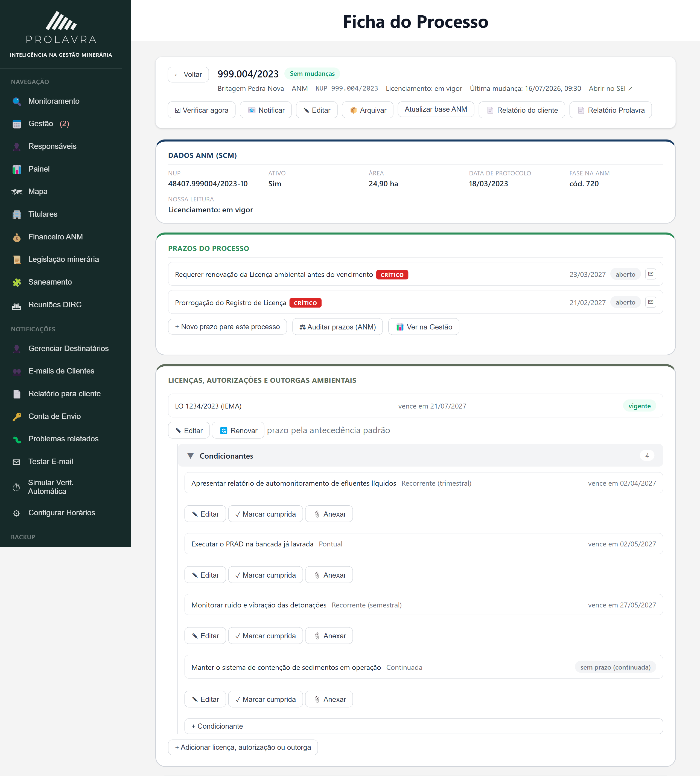Open the Abrir no SEI link
700x776 pixels.
click(x=610, y=89)
